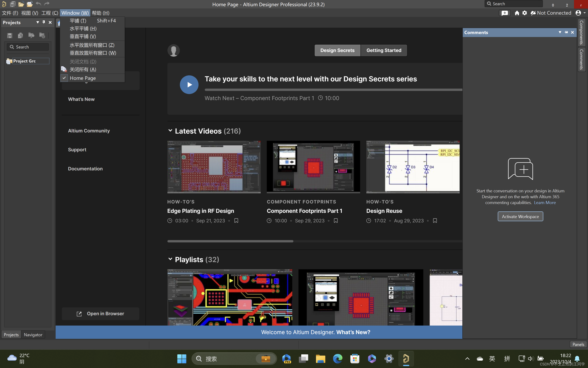Collapse the Latest Videos section
Viewport: 588px width, 368px height.
tap(170, 131)
